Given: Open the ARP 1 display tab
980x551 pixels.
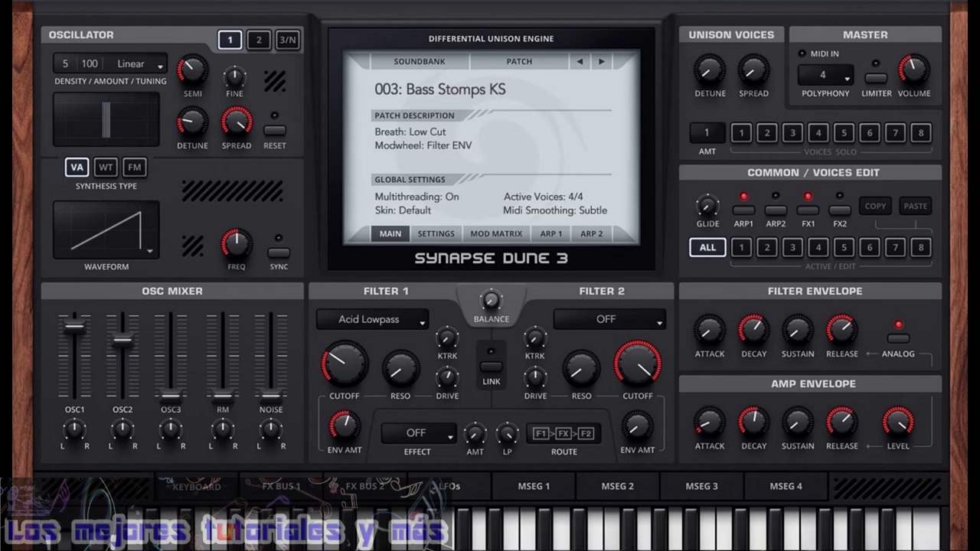Looking at the screenshot, I should (551, 233).
